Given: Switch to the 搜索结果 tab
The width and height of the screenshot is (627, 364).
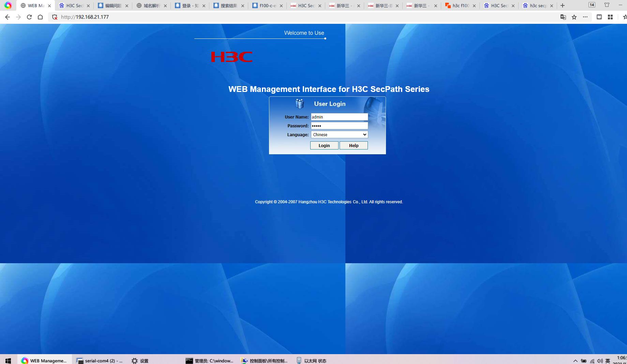Looking at the screenshot, I should (228, 6).
